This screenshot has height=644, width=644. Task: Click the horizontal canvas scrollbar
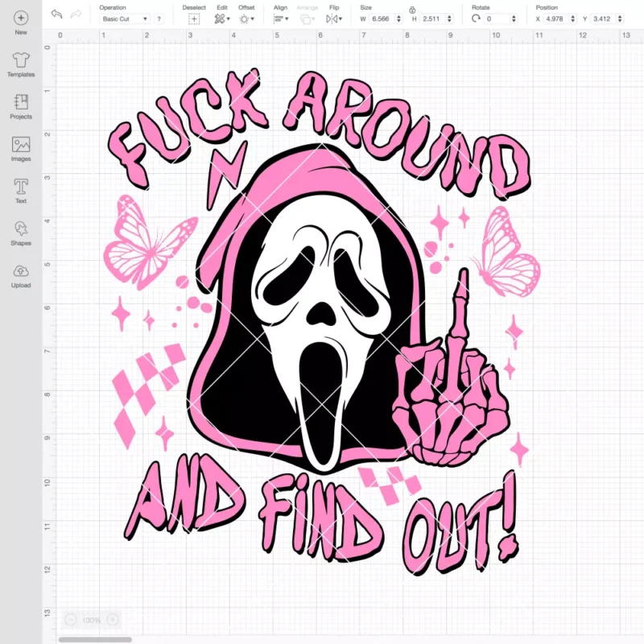tap(95, 639)
